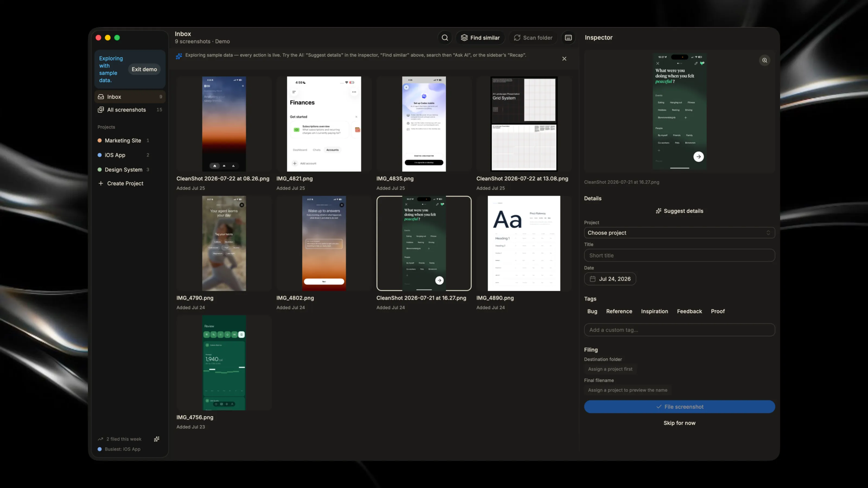Click the Inbox tray icon in sidebar

(x=101, y=97)
